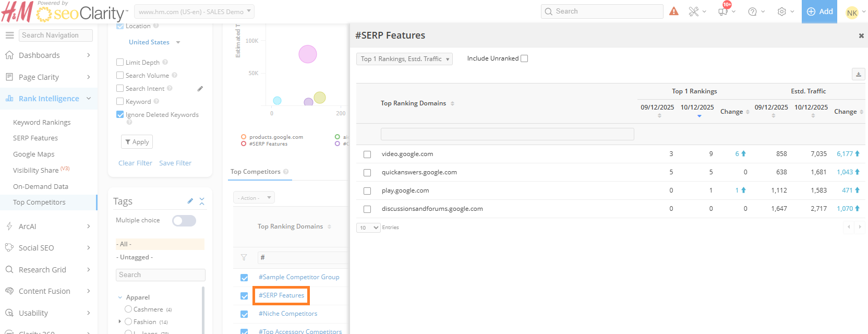Click the edit pencil icon in Tags
This screenshot has width=868, height=334.
tap(190, 201)
